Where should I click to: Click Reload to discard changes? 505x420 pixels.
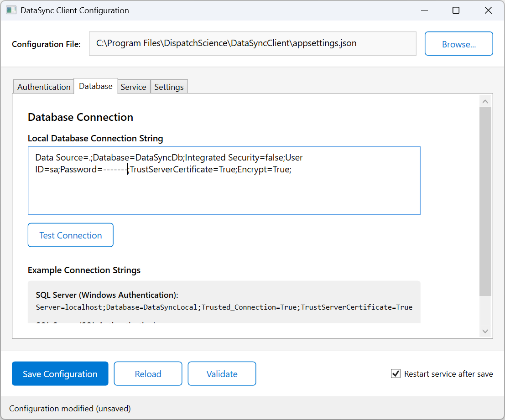148,373
